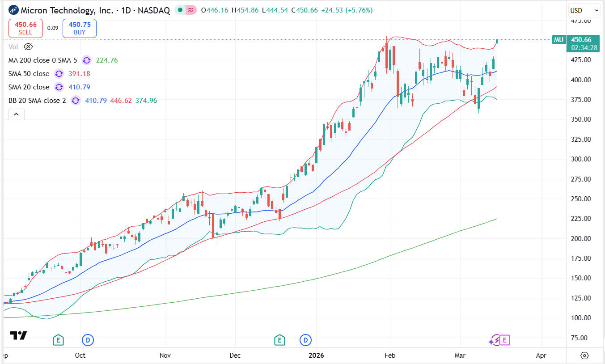Click the TradingView logo on the chart
Image resolution: width=605 pixels, height=364 pixels.
pyautogui.click(x=18, y=335)
